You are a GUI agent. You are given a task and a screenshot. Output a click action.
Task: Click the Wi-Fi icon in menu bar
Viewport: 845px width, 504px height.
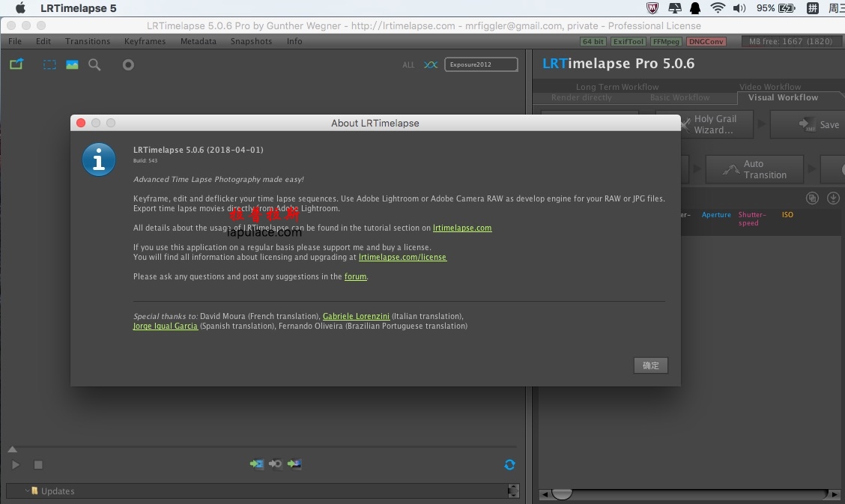(718, 8)
